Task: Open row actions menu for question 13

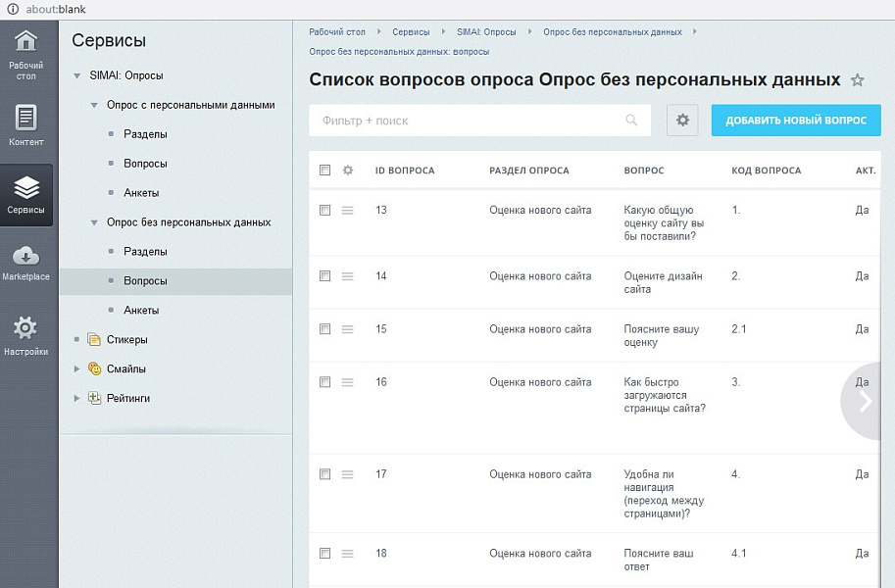Action: pyautogui.click(x=347, y=210)
